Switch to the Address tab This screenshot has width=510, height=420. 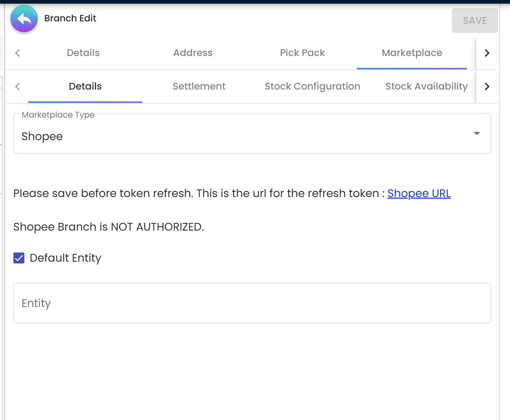coord(193,53)
